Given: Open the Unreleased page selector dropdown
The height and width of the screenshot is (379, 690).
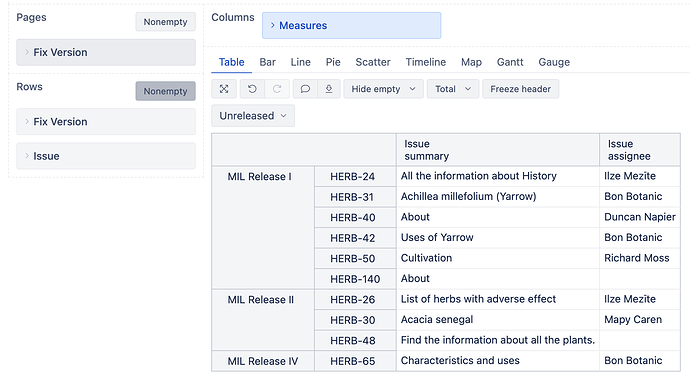Looking at the screenshot, I should click(253, 116).
